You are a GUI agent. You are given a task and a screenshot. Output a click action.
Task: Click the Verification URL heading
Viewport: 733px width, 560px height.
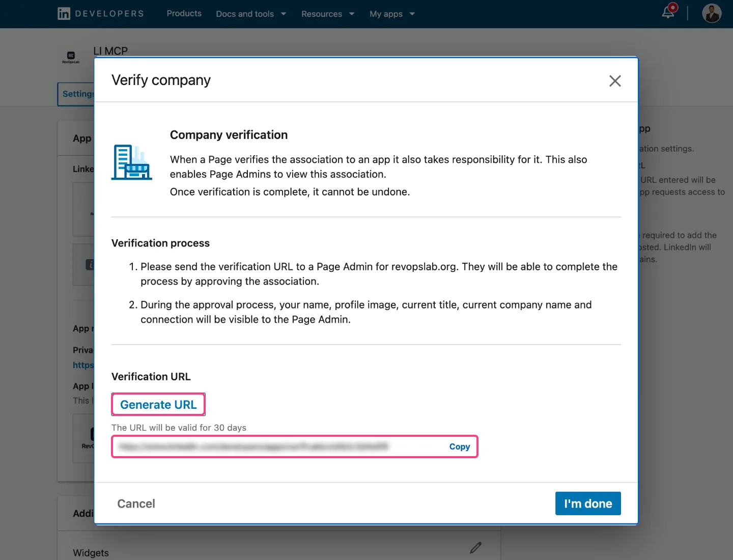[151, 377]
